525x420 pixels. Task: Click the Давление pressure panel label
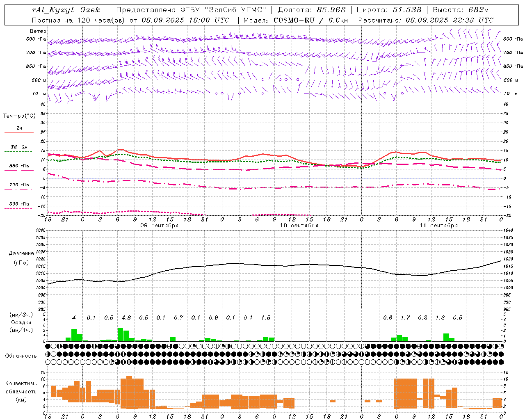tap(21, 253)
